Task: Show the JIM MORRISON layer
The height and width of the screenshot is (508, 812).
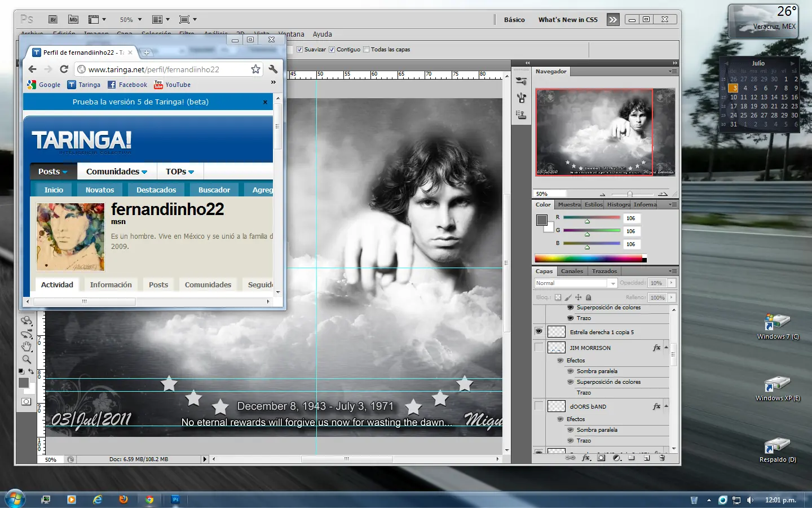Action: point(539,348)
